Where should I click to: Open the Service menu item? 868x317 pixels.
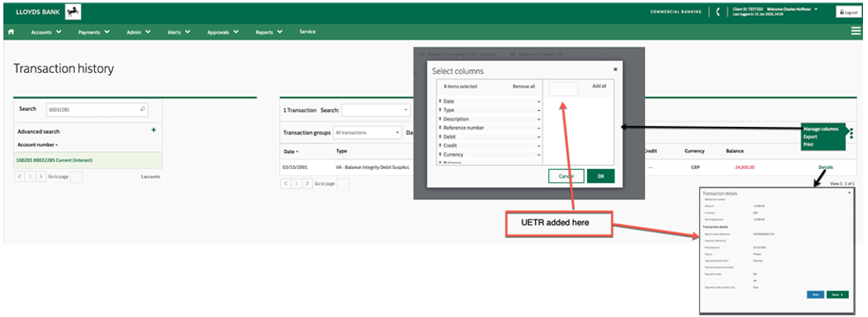[x=307, y=32]
